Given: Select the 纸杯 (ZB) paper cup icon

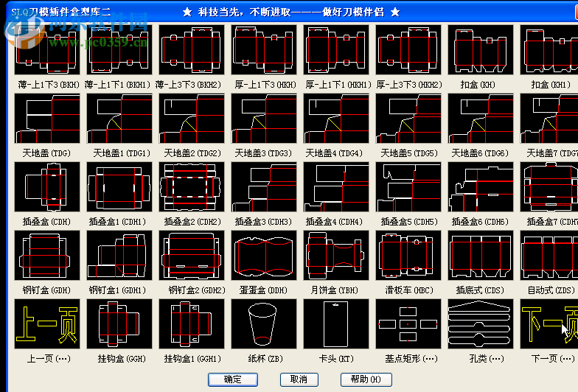Looking at the screenshot, I should tap(264, 324).
